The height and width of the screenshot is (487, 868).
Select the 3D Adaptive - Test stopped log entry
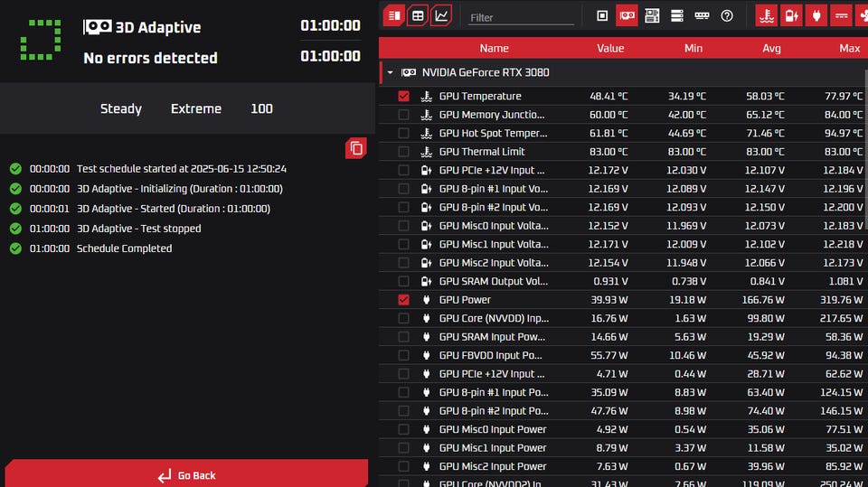click(x=139, y=229)
